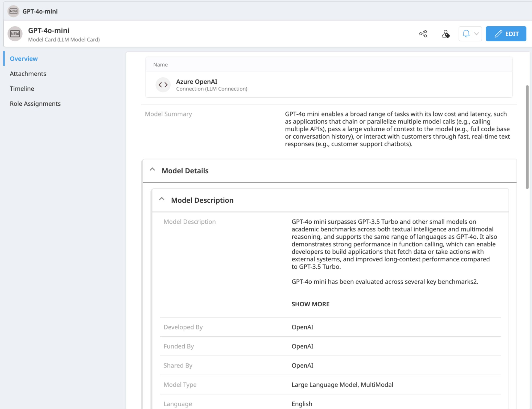The height and width of the screenshot is (409, 532).
Task: Click Large Language Model, MultiModal value
Action: [342, 385]
